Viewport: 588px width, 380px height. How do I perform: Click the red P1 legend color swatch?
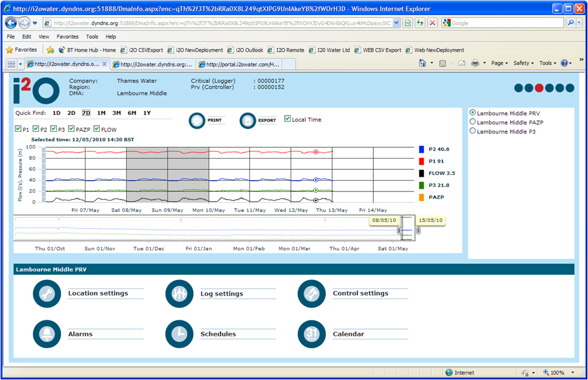[422, 161]
